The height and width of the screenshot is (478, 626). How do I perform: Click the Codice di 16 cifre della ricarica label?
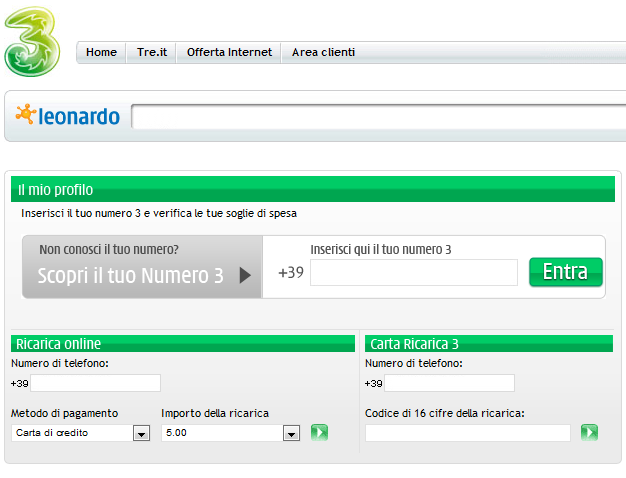445,413
